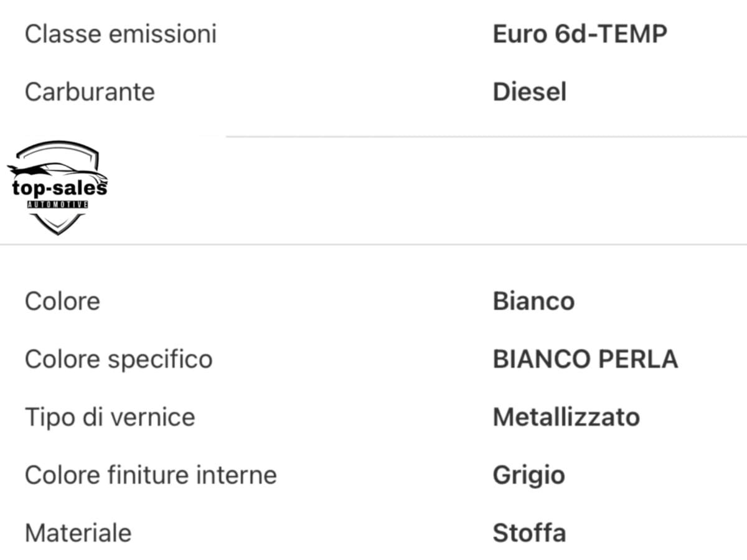Select the 'Tipo di vernice' label
747x560 pixels.
(110, 417)
